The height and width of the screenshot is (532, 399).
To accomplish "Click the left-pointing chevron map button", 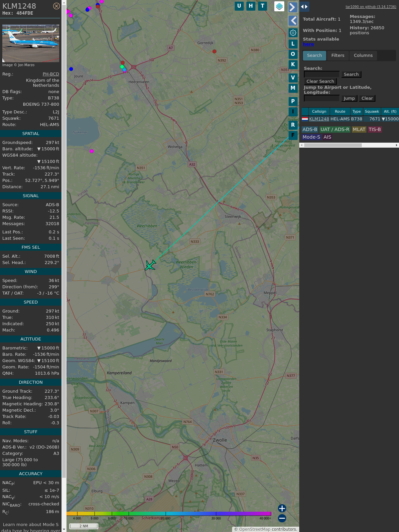I will coord(293,21).
